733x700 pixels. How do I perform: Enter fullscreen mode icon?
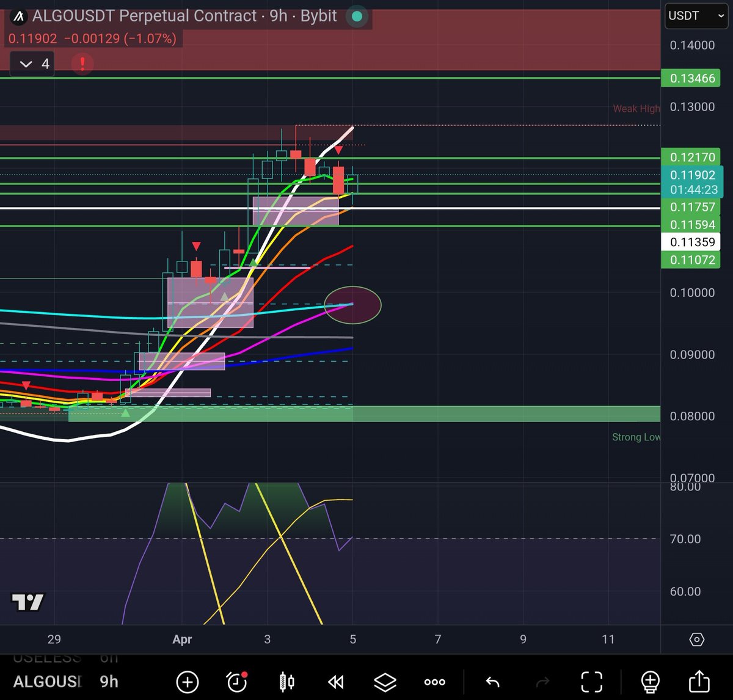[x=591, y=682]
